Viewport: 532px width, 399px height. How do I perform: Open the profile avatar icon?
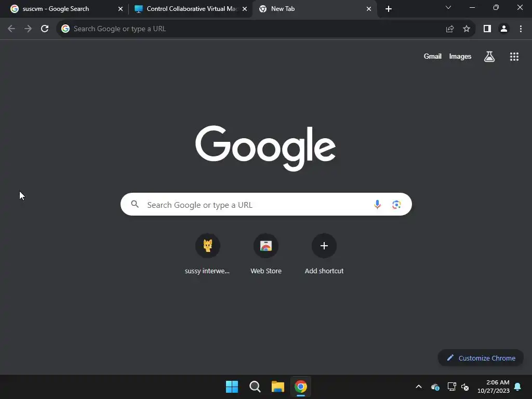[x=504, y=29]
